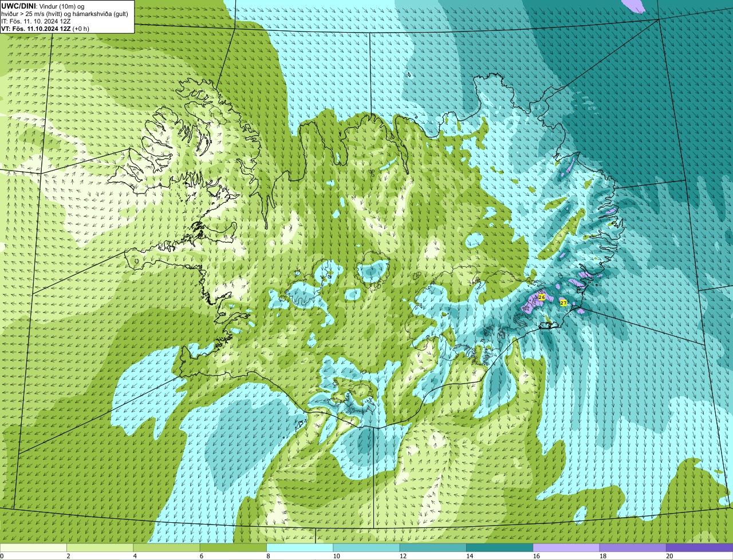
Task: Click the "8" tick label on color scale
Action: [268, 556]
